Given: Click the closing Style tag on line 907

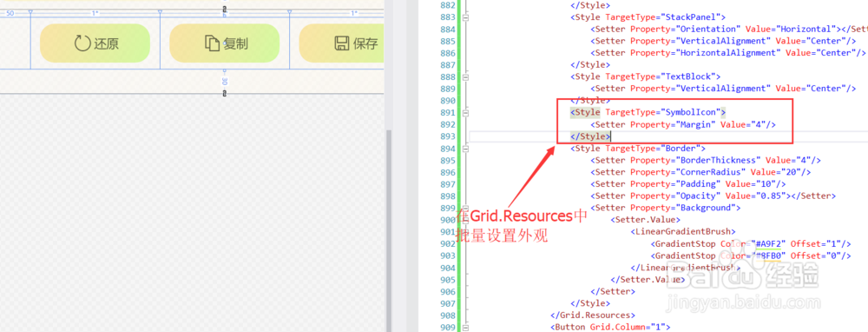Looking at the screenshot, I should [x=590, y=303].
